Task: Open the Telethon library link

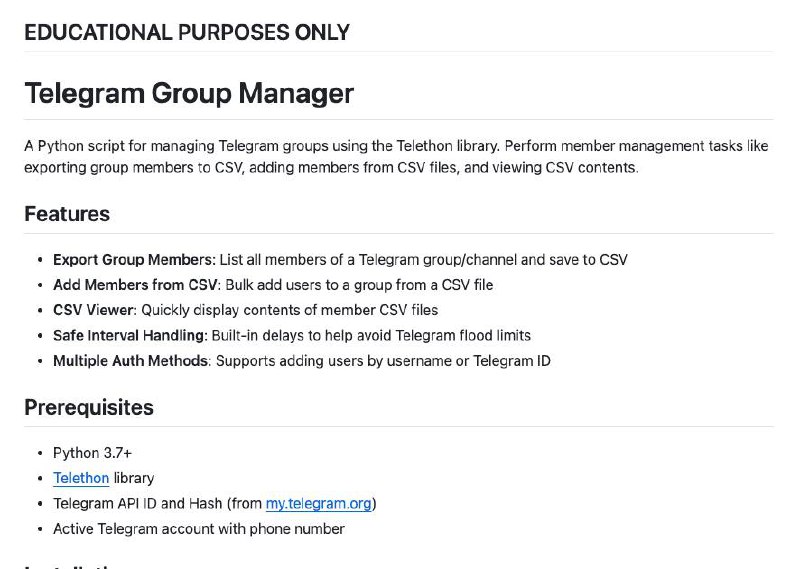Action: coord(81,478)
